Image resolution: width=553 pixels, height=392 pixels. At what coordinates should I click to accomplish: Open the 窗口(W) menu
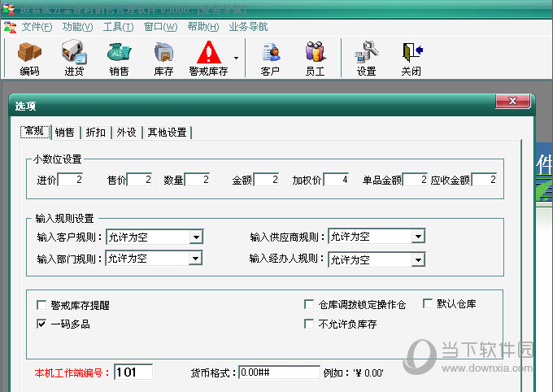160,27
